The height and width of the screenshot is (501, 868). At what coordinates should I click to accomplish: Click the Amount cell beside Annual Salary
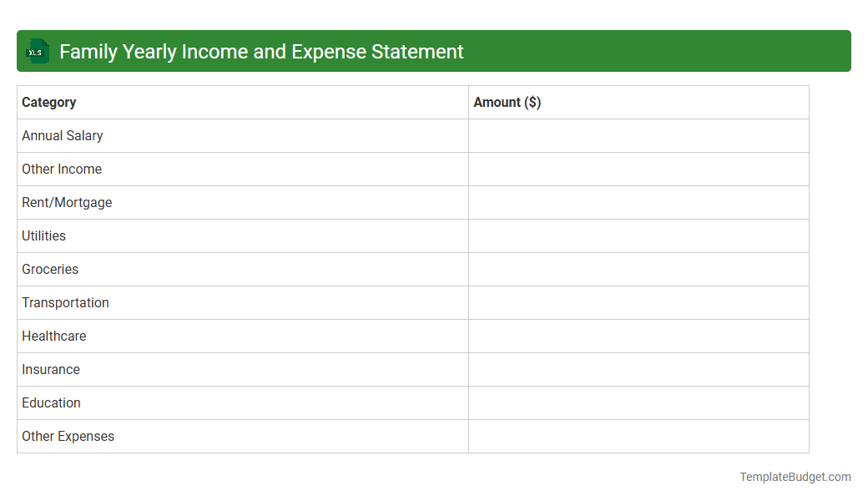click(638, 135)
